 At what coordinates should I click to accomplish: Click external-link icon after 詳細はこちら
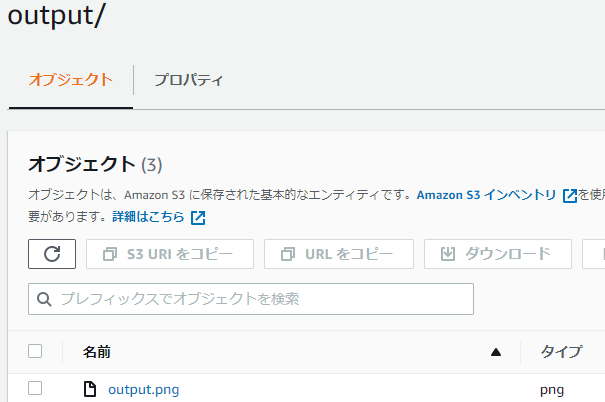coord(198,217)
